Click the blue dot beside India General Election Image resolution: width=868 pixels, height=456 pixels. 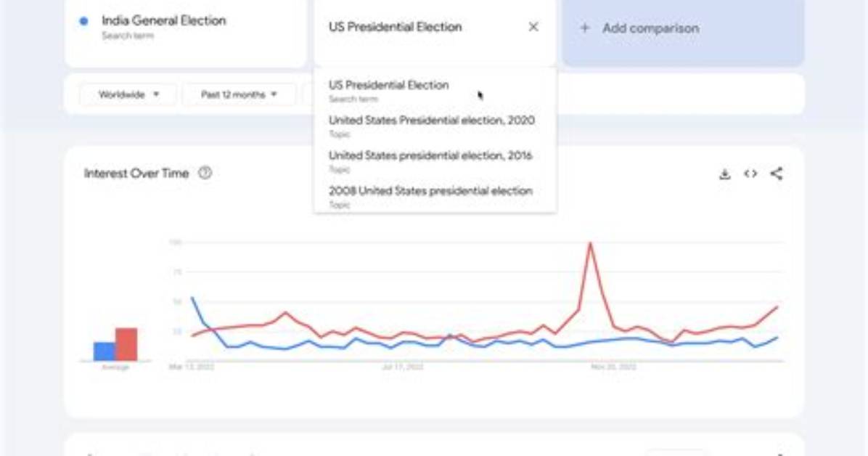[x=83, y=21]
